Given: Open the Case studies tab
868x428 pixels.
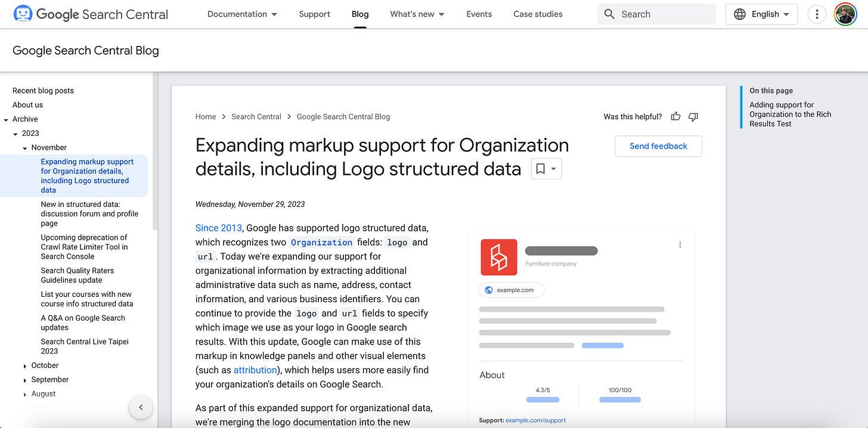Looking at the screenshot, I should click(538, 14).
